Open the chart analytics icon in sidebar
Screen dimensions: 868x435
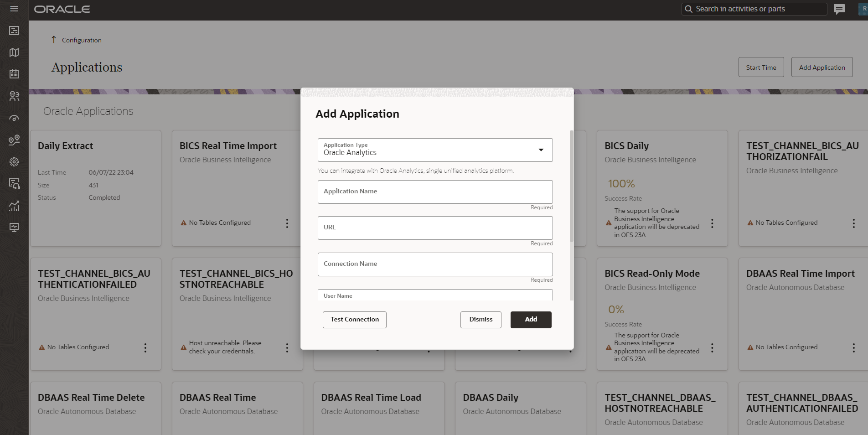click(14, 206)
